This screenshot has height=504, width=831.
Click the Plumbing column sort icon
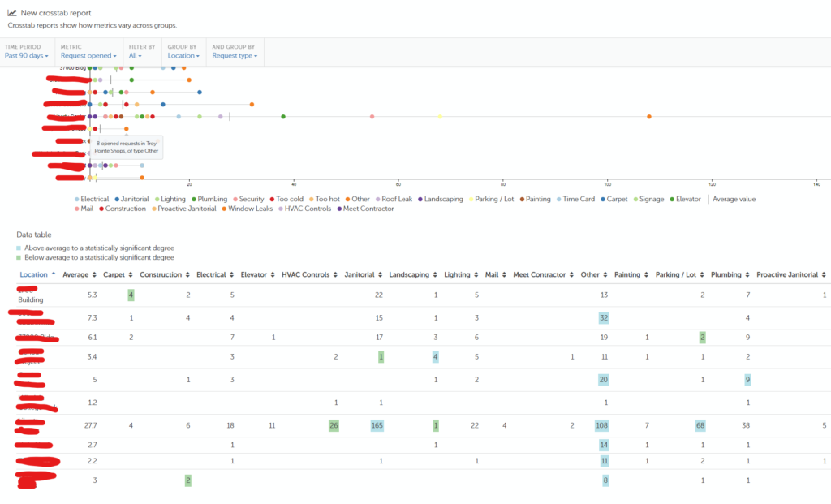(747, 274)
